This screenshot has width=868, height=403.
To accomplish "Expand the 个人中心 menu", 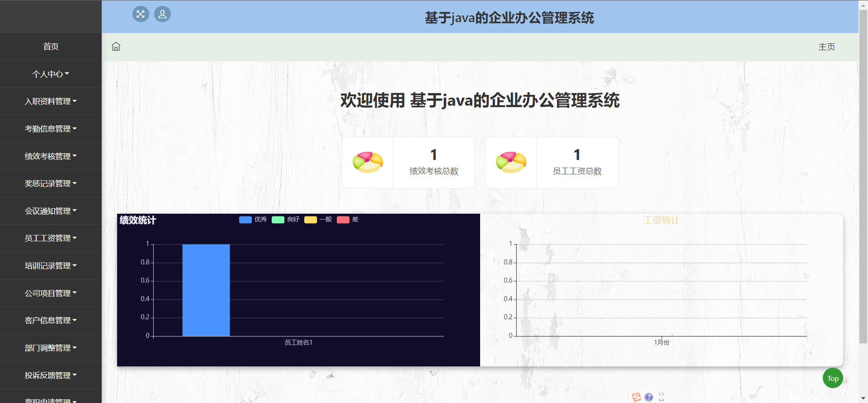I will click(x=51, y=74).
